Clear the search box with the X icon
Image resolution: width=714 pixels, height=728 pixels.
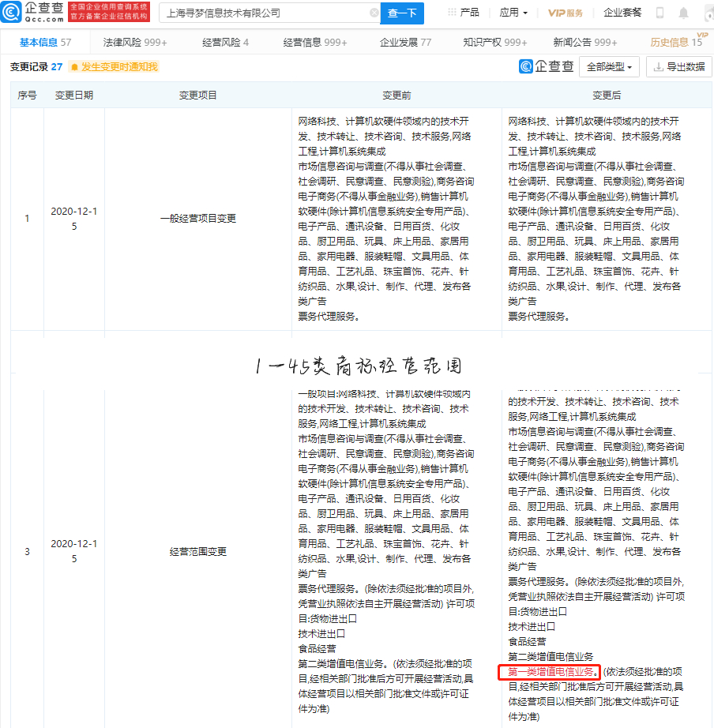coord(374,13)
